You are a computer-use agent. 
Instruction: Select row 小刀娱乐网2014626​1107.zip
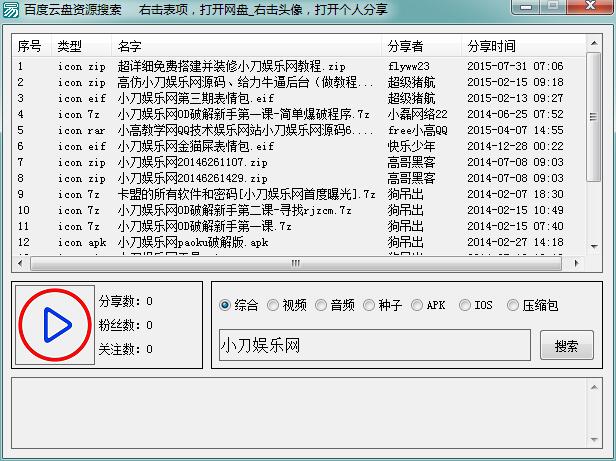click(299, 162)
